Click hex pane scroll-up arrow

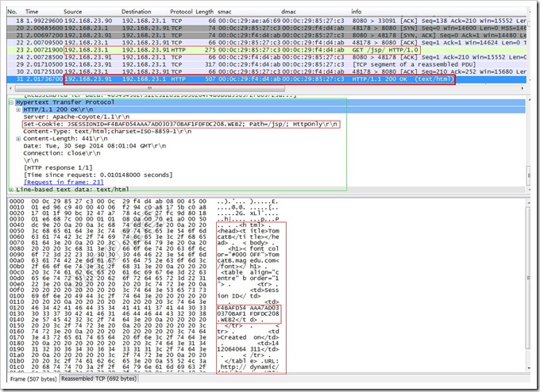(528, 203)
